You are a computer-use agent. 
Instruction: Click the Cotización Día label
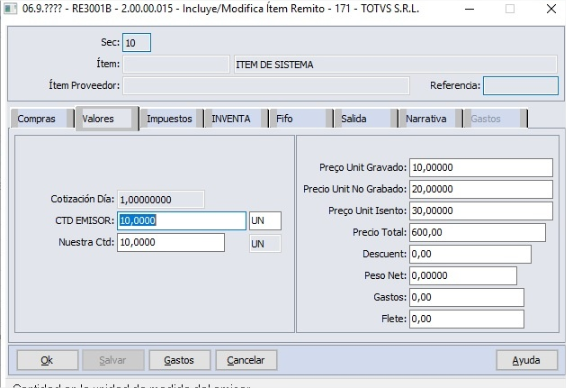click(82, 199)
